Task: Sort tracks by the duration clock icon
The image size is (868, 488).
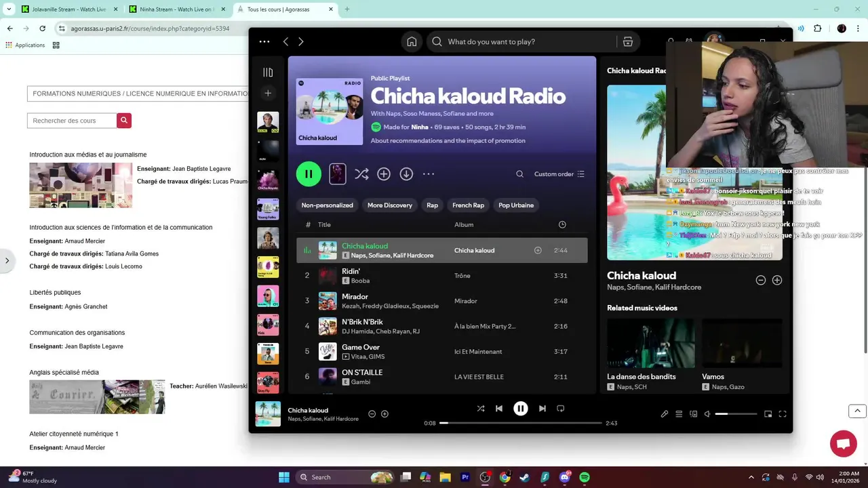Action: (x=562, y=224)
